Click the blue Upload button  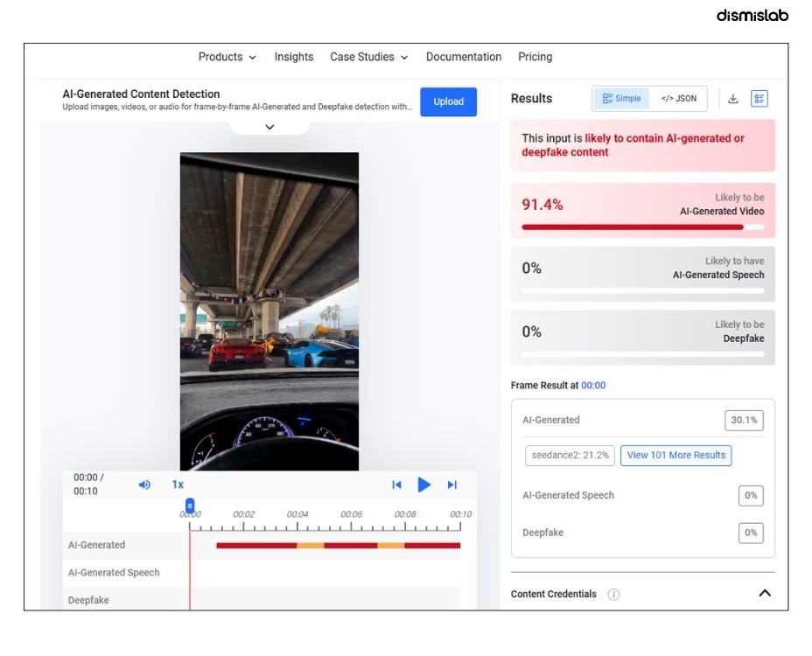448,101
